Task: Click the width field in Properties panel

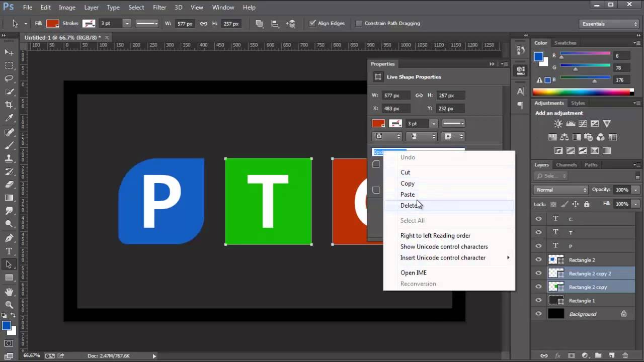Action: [395, 95]
